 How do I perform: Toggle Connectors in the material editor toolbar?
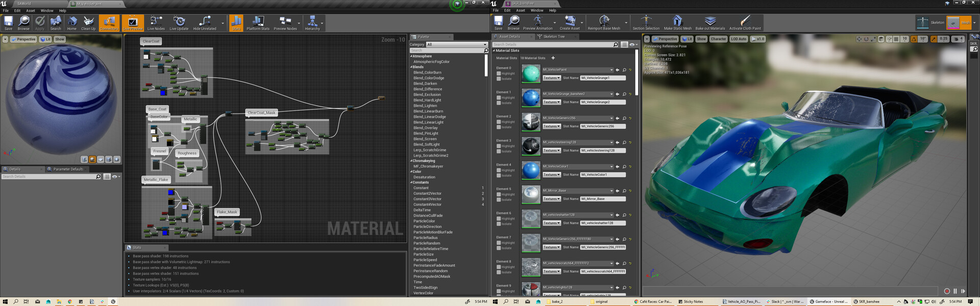[109, 23]
